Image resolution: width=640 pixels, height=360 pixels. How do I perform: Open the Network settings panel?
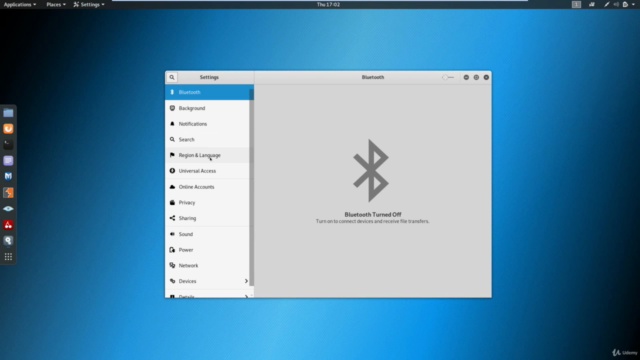click(208, 265)
